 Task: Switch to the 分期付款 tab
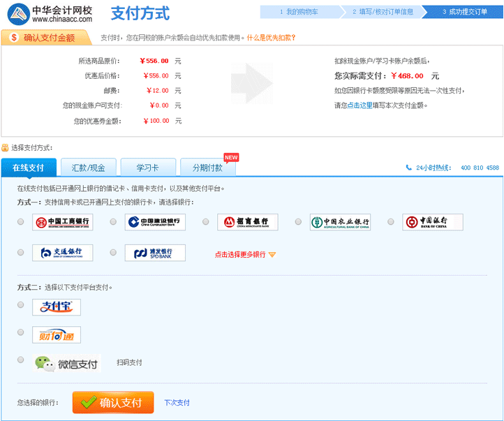207,168
